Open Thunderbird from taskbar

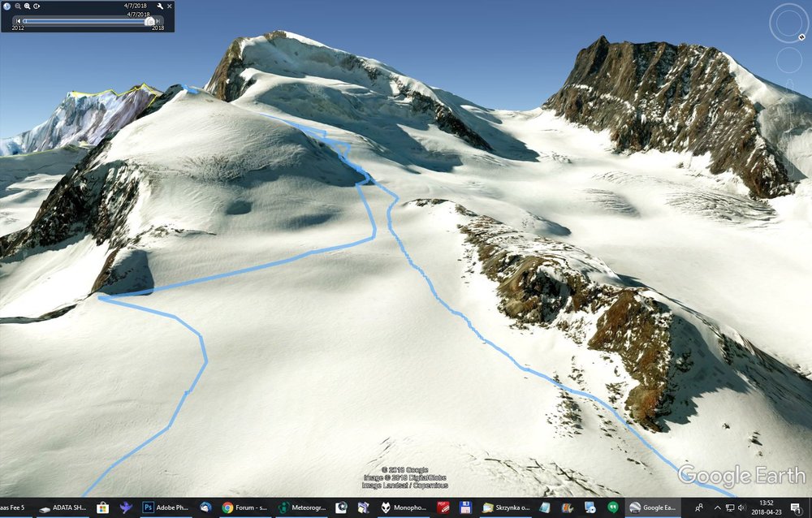(205, 507)
